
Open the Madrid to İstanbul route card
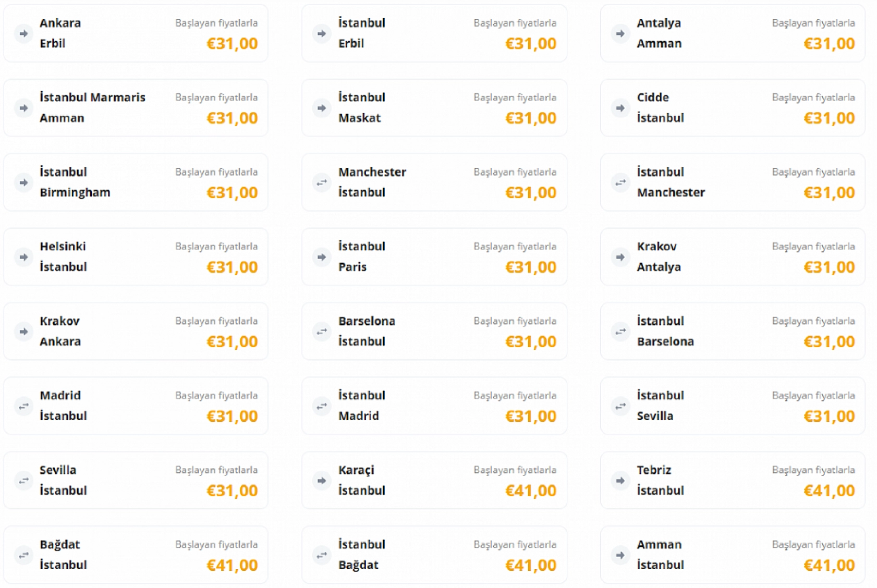coord(136,406)
